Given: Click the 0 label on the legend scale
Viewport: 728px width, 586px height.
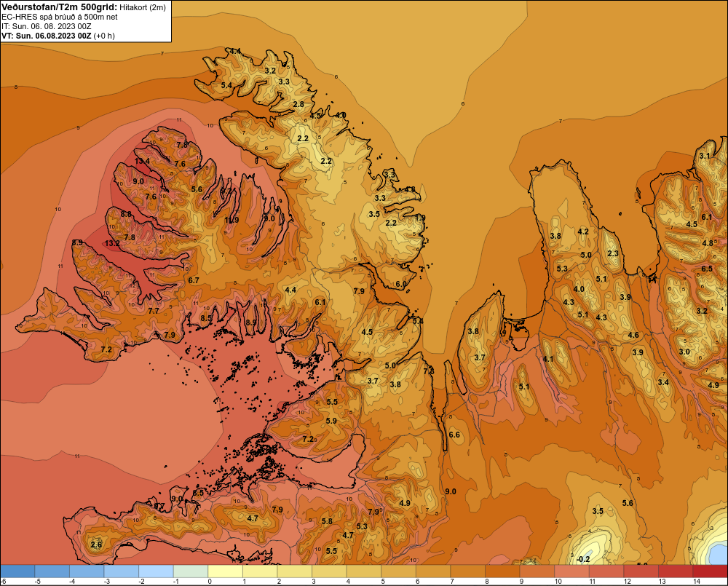Looking at the screenshot, I should [210, 582].
